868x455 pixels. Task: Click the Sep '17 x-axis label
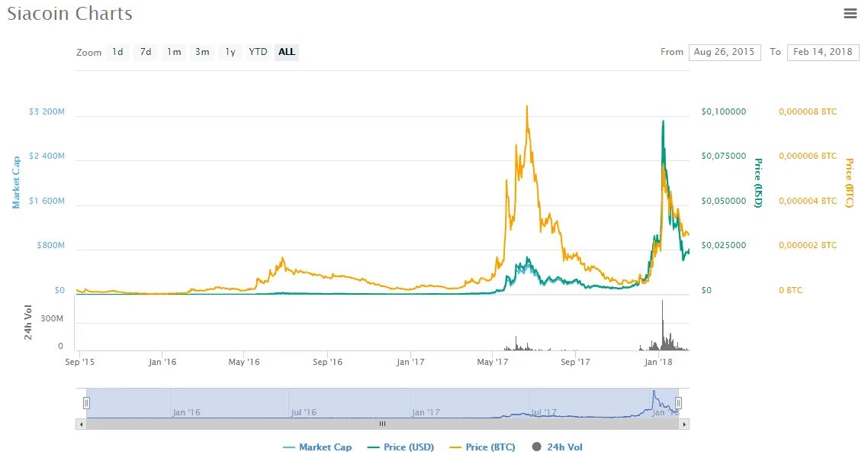click(575, 362)
